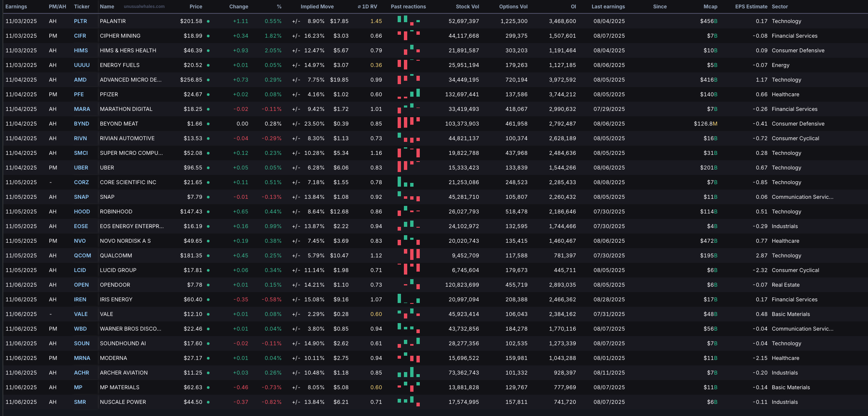Open RIVN ticker link

point(81,139)
